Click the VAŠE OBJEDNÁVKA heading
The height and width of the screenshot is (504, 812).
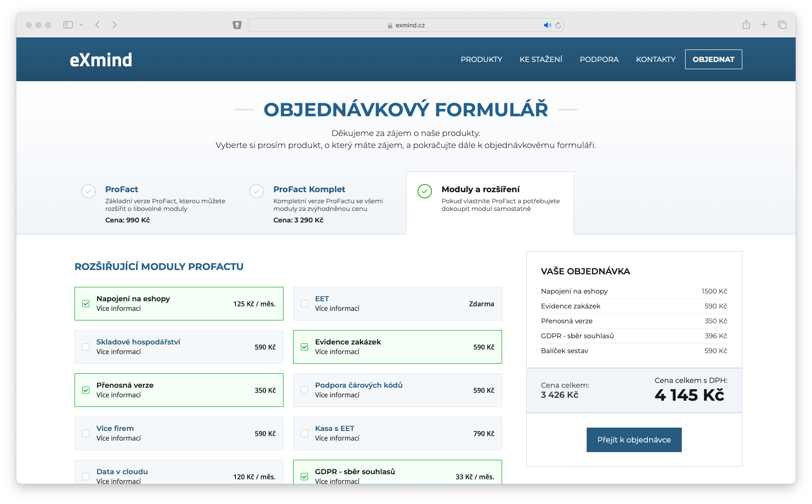(x=585, y=271)
